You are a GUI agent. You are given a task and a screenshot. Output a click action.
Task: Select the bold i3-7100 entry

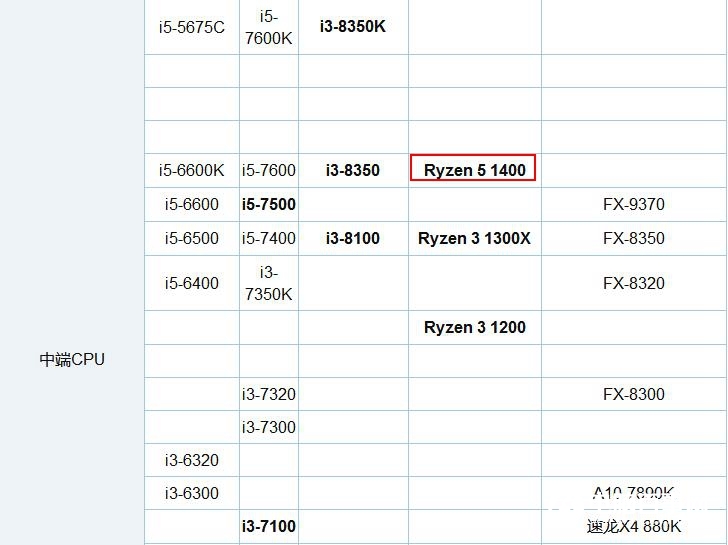[x=268, y=526]
